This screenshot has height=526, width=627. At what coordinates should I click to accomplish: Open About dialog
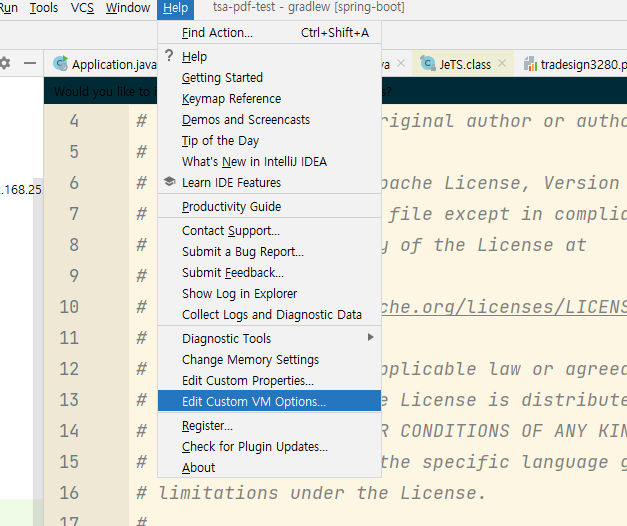269,467
